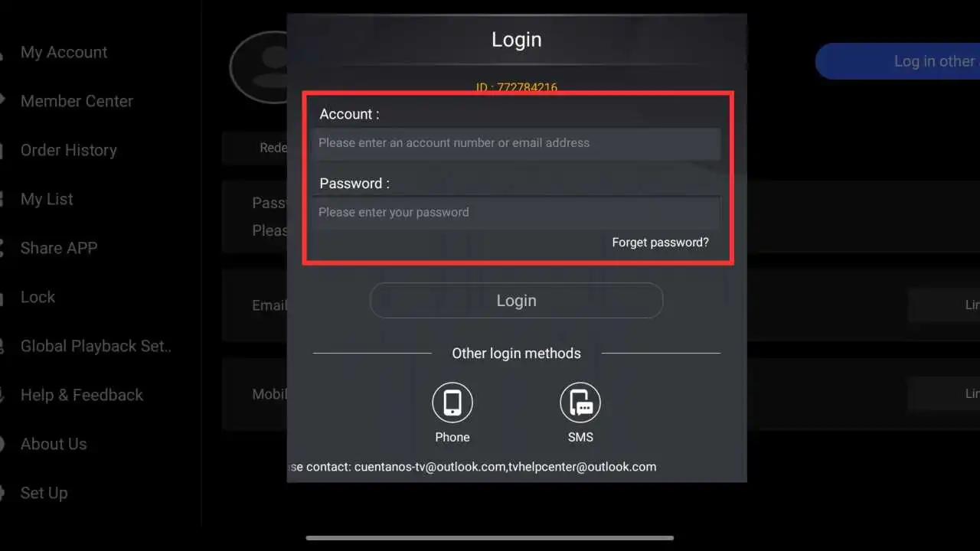Tap the Phone login icon

(x=452, y=403)
